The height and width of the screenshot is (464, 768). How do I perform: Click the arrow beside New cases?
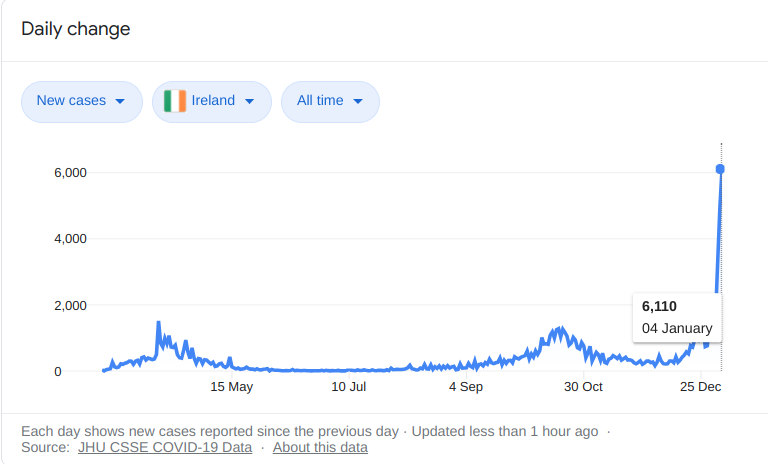(x=121, y=102)
